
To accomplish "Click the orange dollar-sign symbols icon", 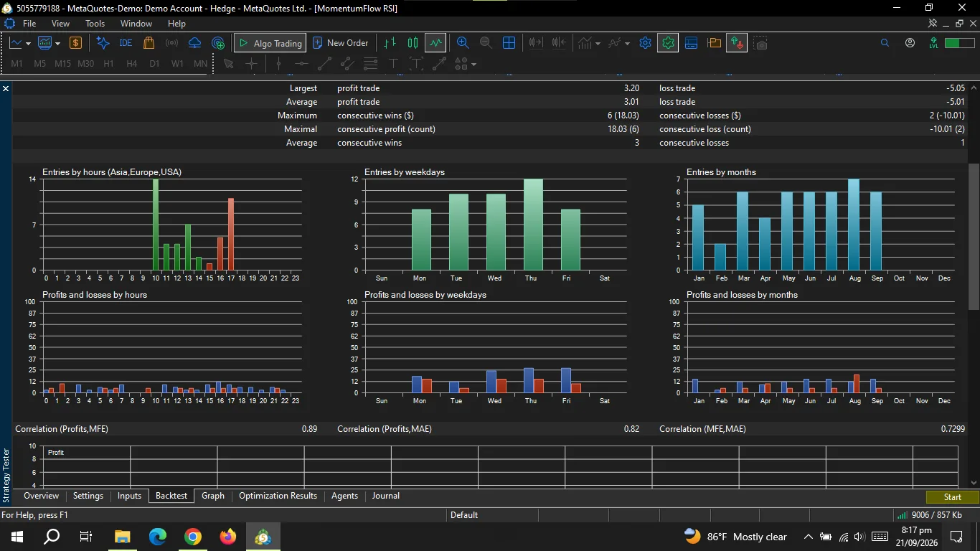I will (75, 43).
